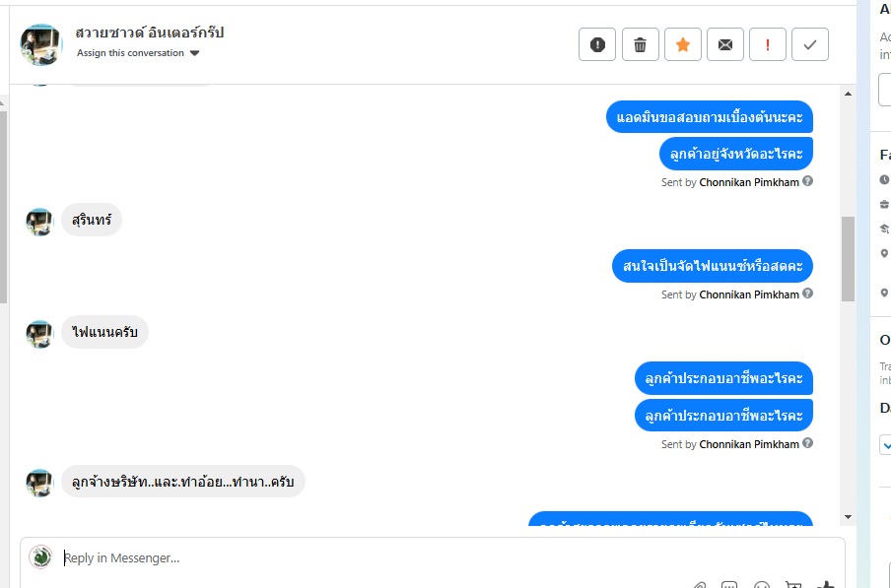Click the customer name link in the header
This screenshot has height=588, width=891.
tap(150, 33)
